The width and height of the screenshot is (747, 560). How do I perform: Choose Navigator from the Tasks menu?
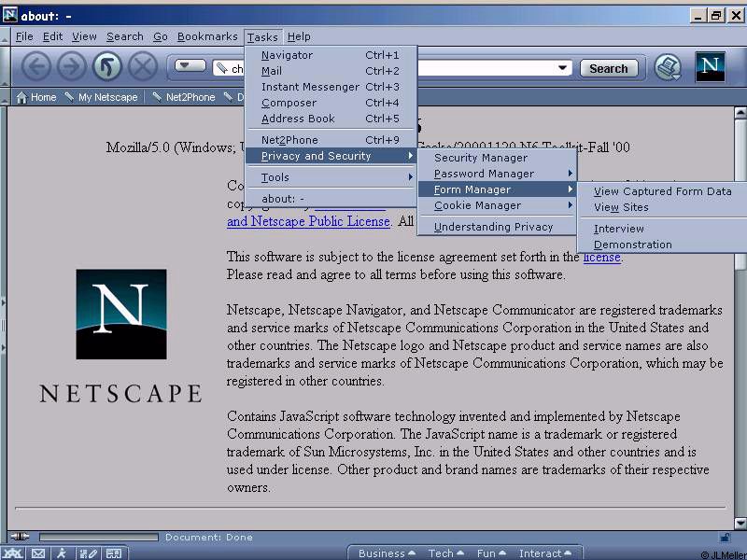point(331,55)
